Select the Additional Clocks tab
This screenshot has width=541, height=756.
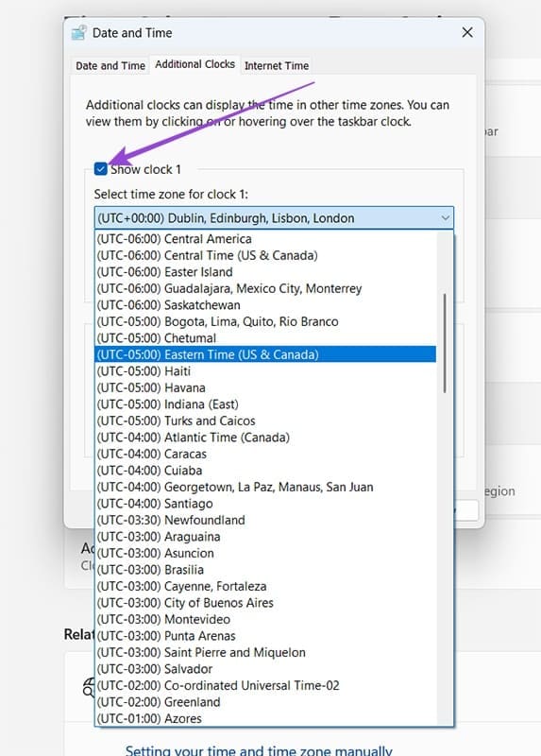click(x=194, y=64)
